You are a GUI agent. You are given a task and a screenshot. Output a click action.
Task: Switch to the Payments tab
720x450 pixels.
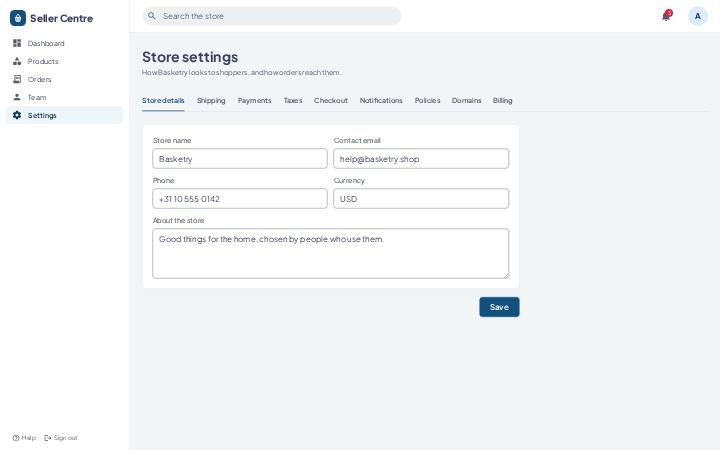254,101
